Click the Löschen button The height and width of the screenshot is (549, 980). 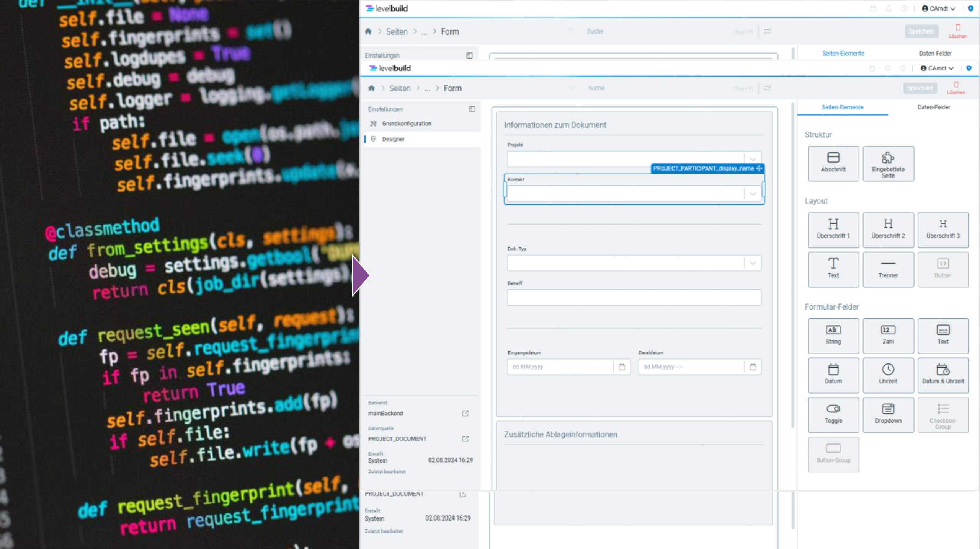(955, 88)
